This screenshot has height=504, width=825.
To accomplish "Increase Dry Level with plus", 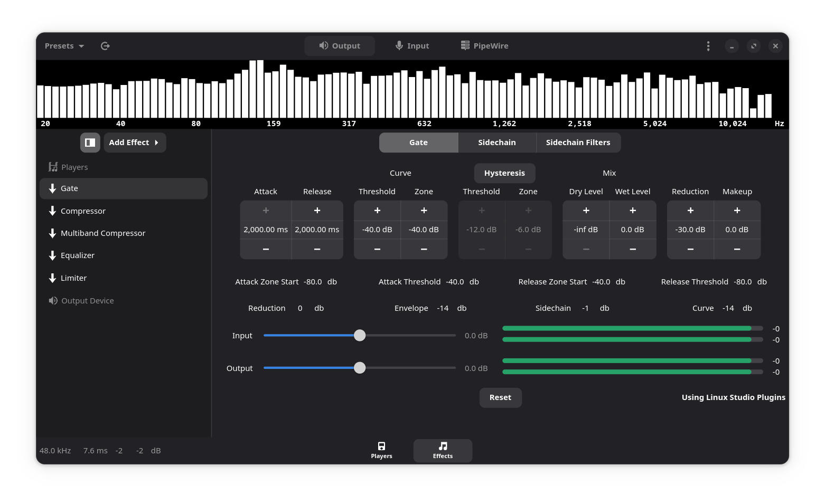I will point(586,211).
